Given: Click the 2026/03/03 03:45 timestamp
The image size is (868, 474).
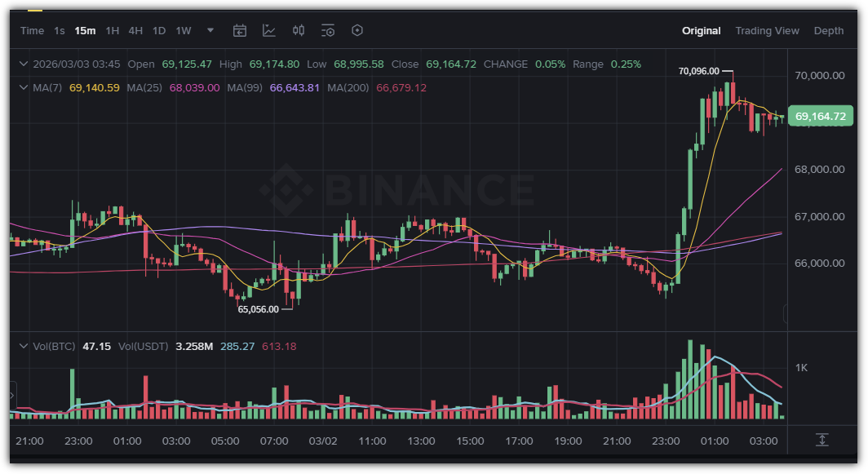Looking at the screenshot, I should point(77,64).
